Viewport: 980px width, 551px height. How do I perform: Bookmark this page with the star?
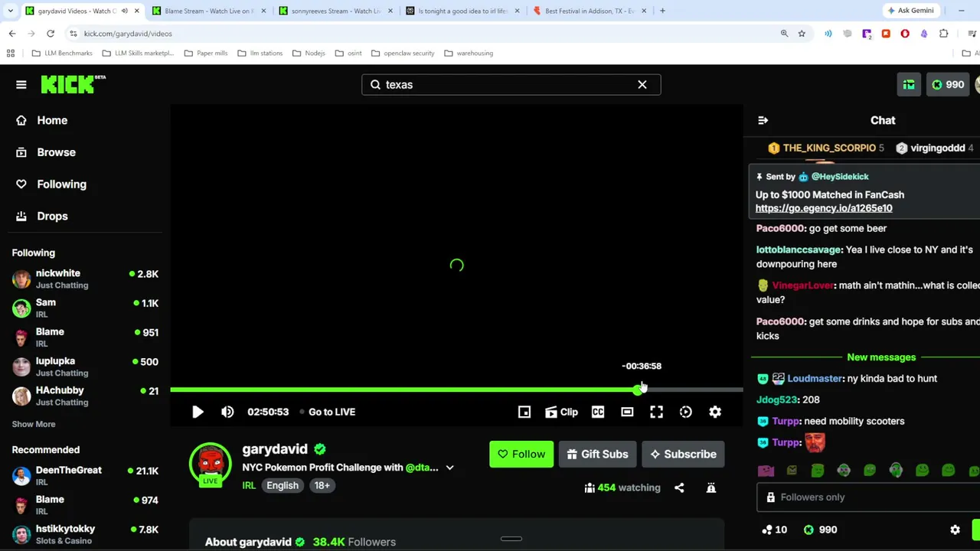pos(802,34)
